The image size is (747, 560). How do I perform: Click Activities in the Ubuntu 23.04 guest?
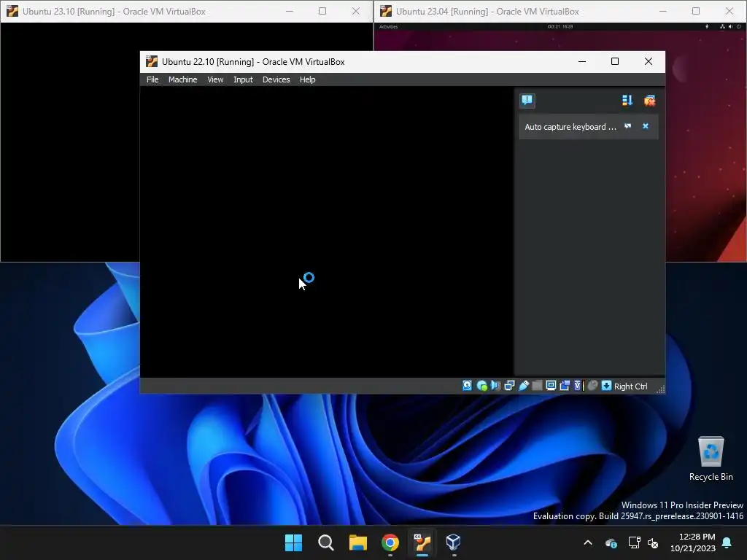pos(388,27)
